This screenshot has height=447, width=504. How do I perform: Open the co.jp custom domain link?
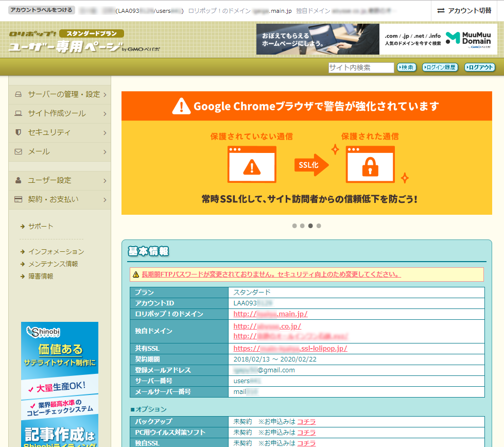[267, 326]
